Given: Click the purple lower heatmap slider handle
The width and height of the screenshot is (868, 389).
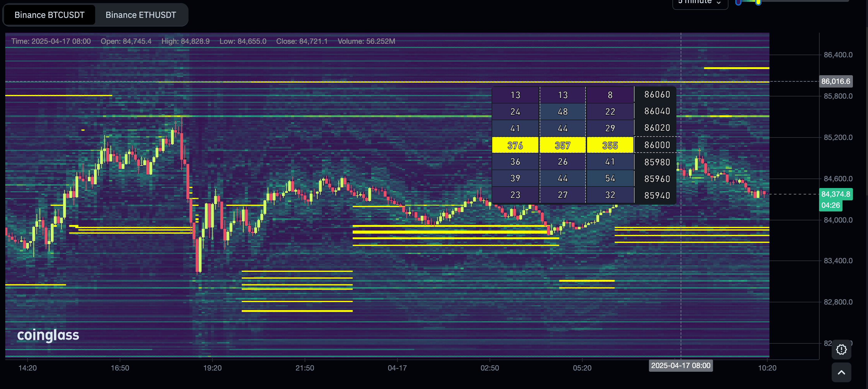Looking at the screenshot, I should (x=738, y=2).
